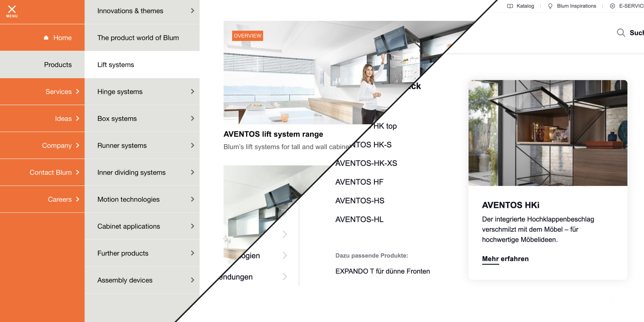Open AVENTOS-HS link

click(360, 201)
